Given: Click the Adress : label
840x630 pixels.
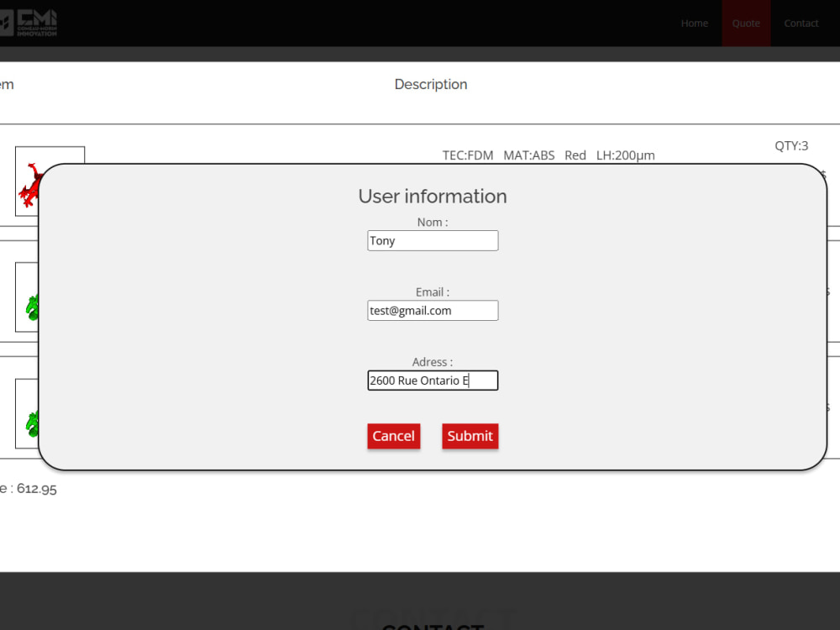Looking at the screenshot, I should click(x=433, y=362).
